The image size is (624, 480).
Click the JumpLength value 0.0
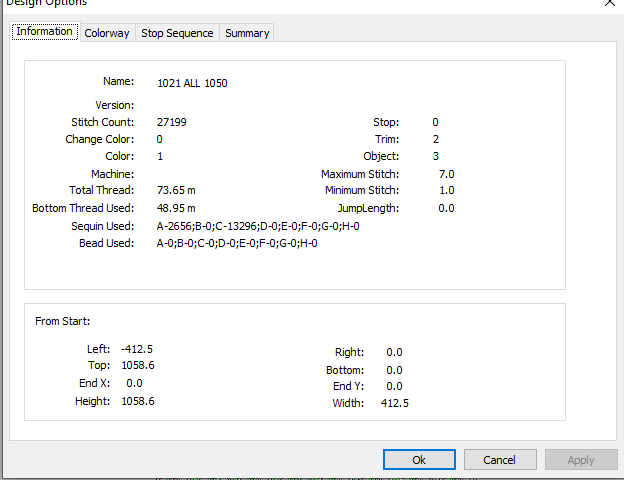pyautogui.click(x=446, y=208)
